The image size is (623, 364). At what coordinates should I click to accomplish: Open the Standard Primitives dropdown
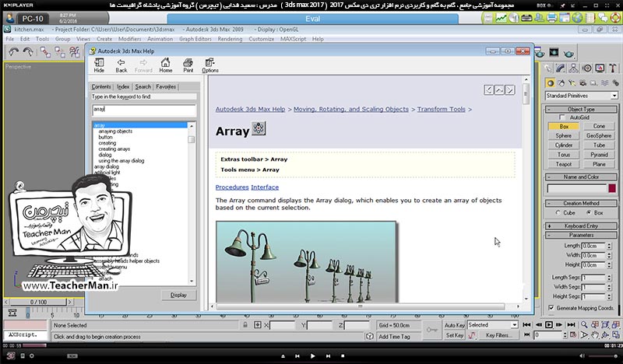[x=581, y=96]
